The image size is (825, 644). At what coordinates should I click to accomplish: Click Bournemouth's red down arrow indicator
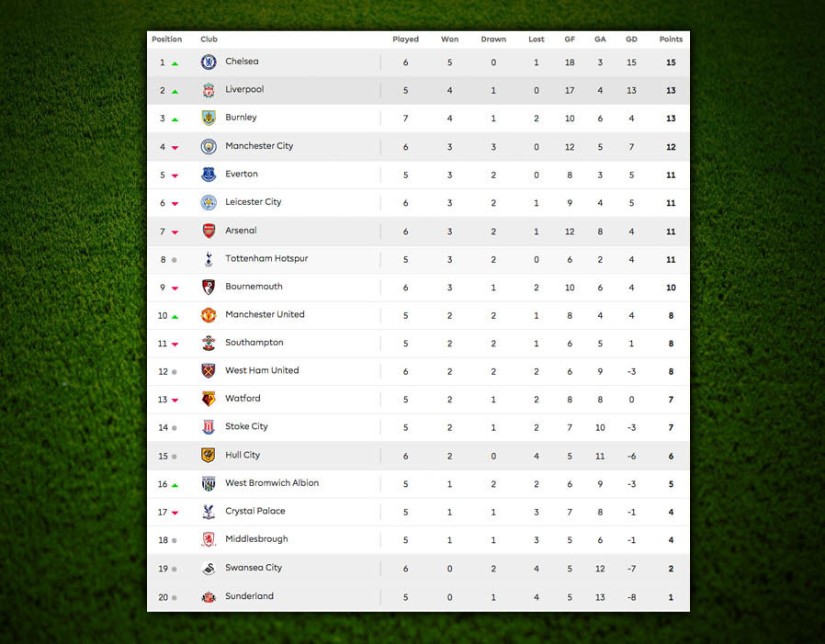point(175,288)
